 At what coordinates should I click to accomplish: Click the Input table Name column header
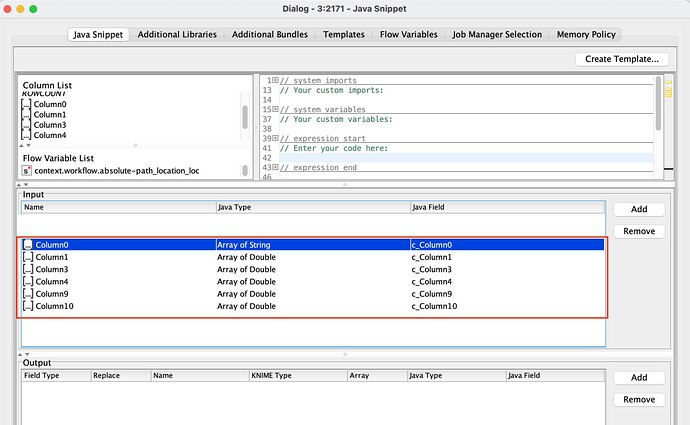[x=119, y=207]
